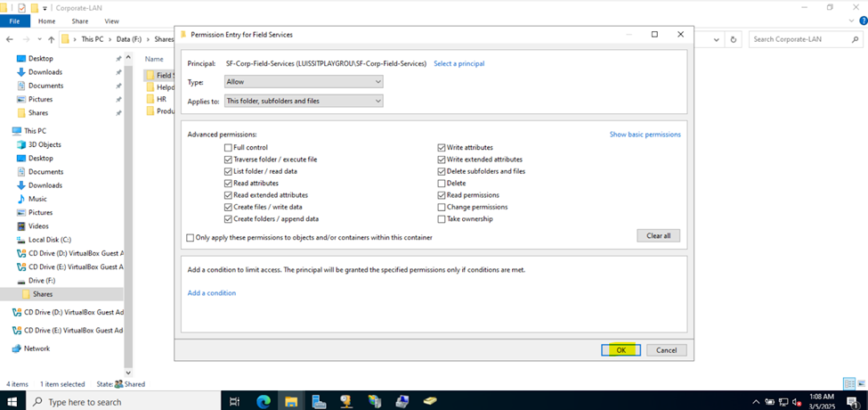868x410 pixels.
Task: Check Change permissions box
Action: 442,207
